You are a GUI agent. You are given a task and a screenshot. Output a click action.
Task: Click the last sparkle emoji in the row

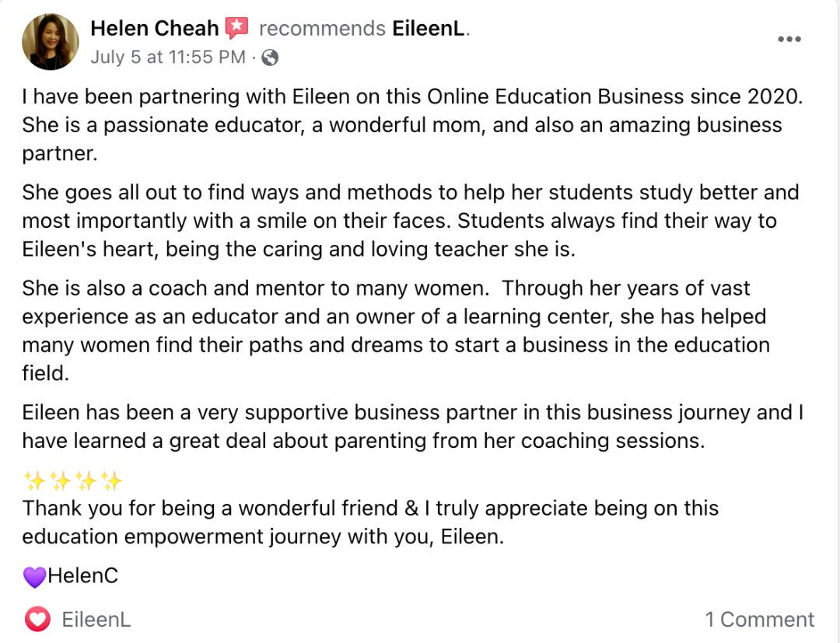point(111,482)
